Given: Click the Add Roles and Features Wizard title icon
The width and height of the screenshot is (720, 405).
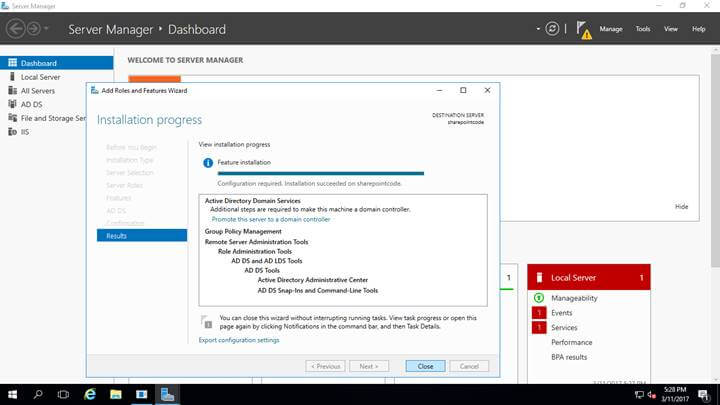Looking at the screenshot, I should pos(95,90).
